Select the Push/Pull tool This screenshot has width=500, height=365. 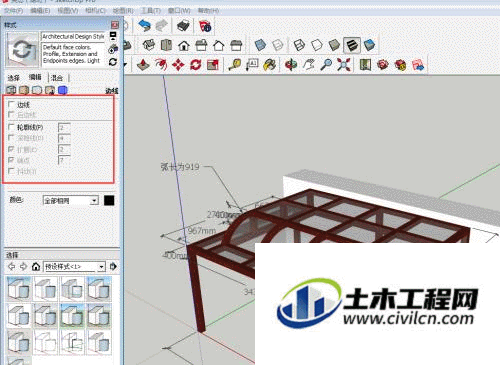click(143, 64)
